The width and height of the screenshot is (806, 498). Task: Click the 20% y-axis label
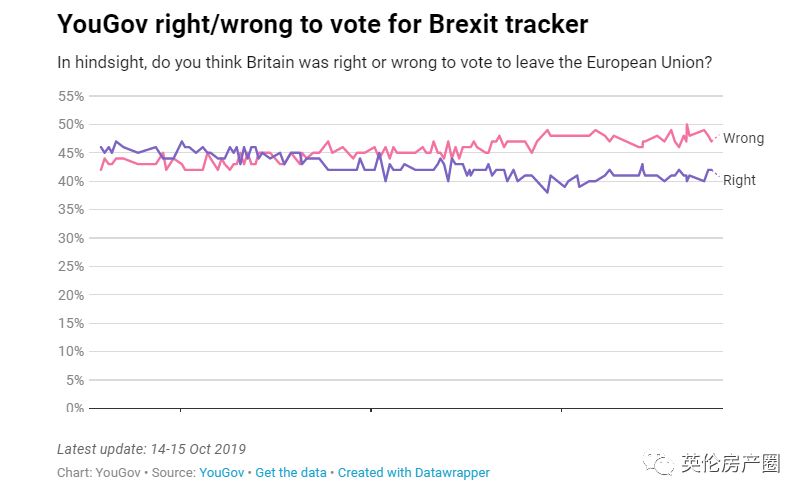click(x=72, y=295)
